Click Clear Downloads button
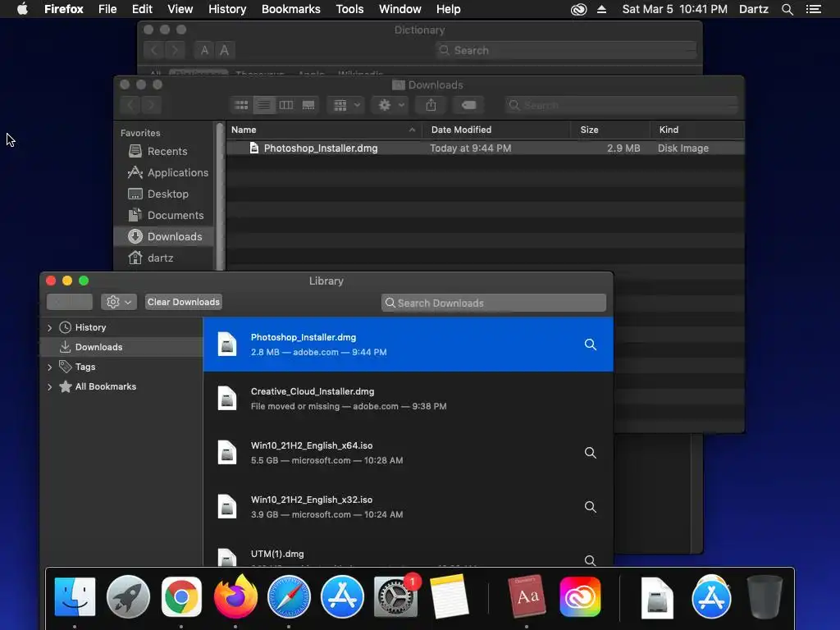Image resolution: width=840 pixels, height=630 pixels. [183, 302]
